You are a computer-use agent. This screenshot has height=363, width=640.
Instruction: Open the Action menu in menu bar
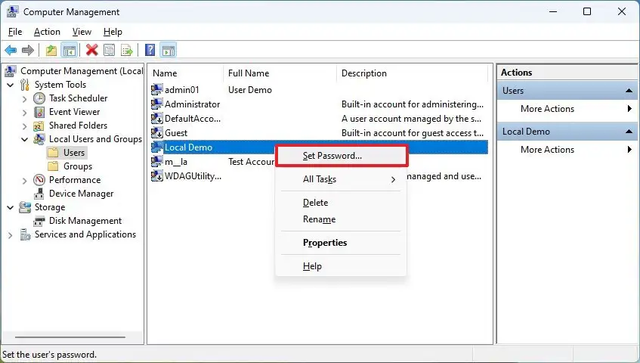click(x=47, y=32)
